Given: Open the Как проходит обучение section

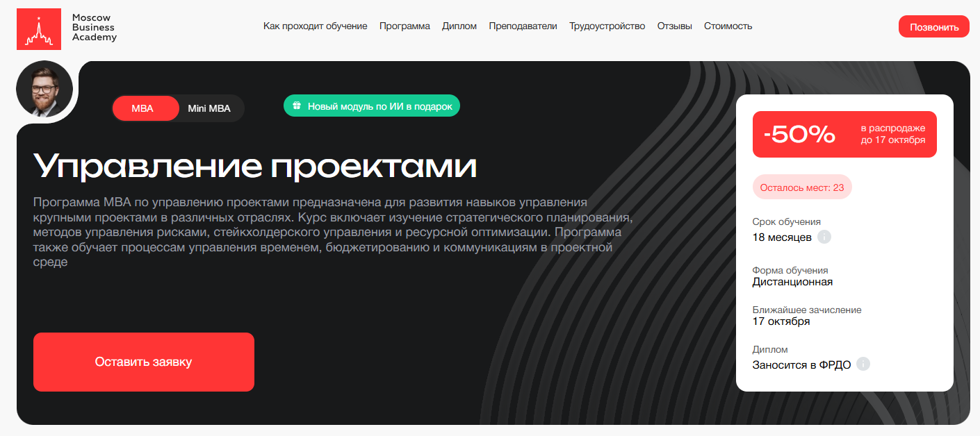Looking at the screenshot, I should (315, 26).
